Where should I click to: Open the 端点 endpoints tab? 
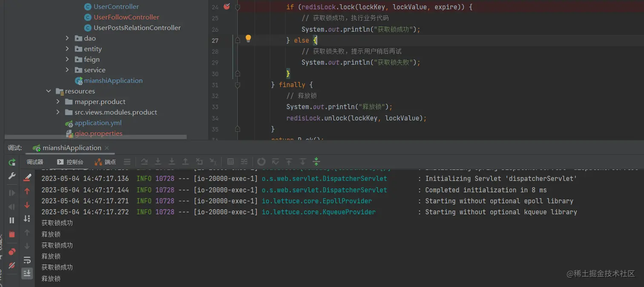105,162
